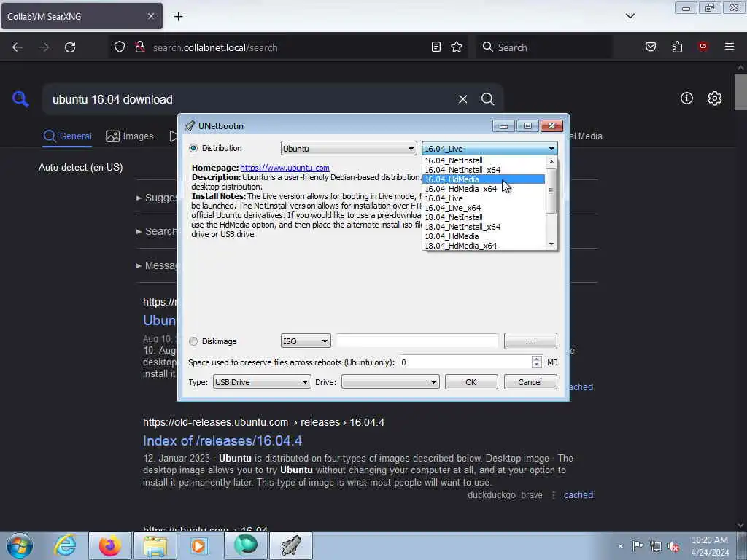747x560 pixels.
Task: Click the shield tracking protection icon
Action: 120,47
